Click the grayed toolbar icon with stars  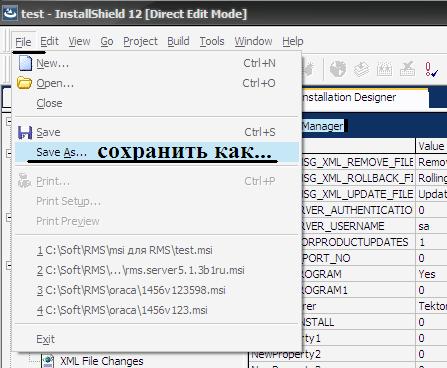click(384, 69)
